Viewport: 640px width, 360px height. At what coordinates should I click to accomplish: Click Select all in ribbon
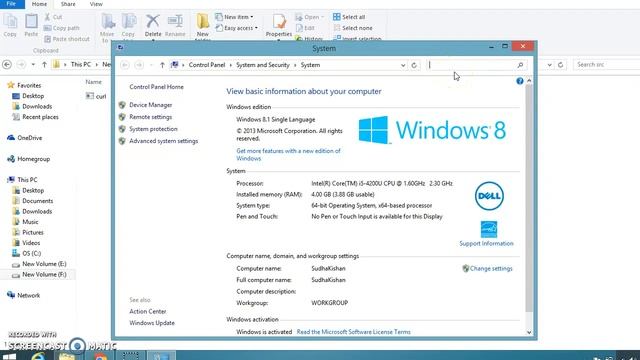coord(349,17)
